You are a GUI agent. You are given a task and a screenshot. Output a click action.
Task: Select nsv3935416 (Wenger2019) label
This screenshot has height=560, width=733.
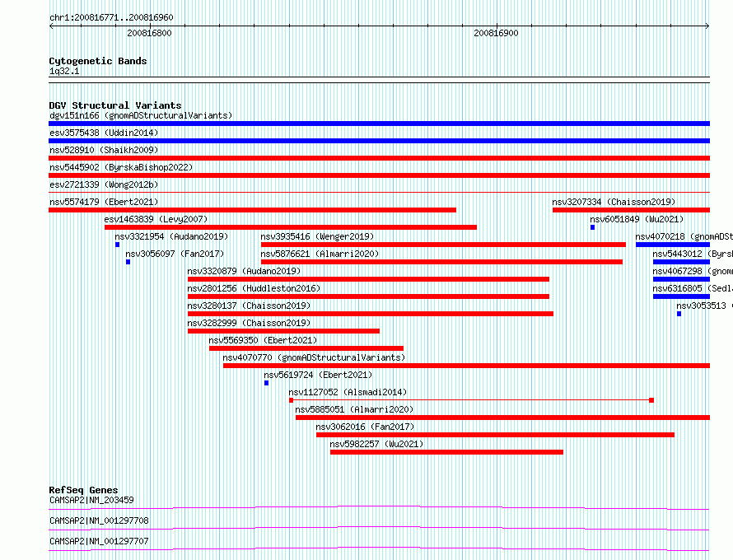pyautogui.click(x=317, y=236)
